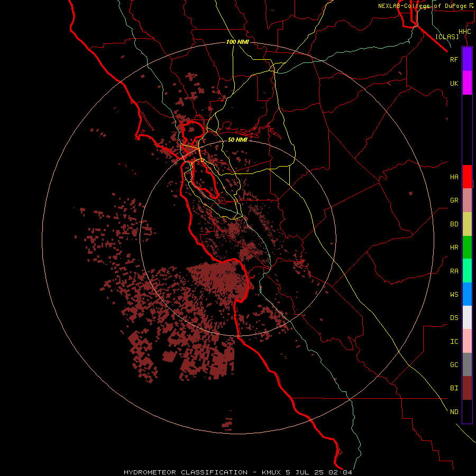This screenshot has height=476, width=476.
Task: Click the RA legend label
Action: [x=454, y=271]
